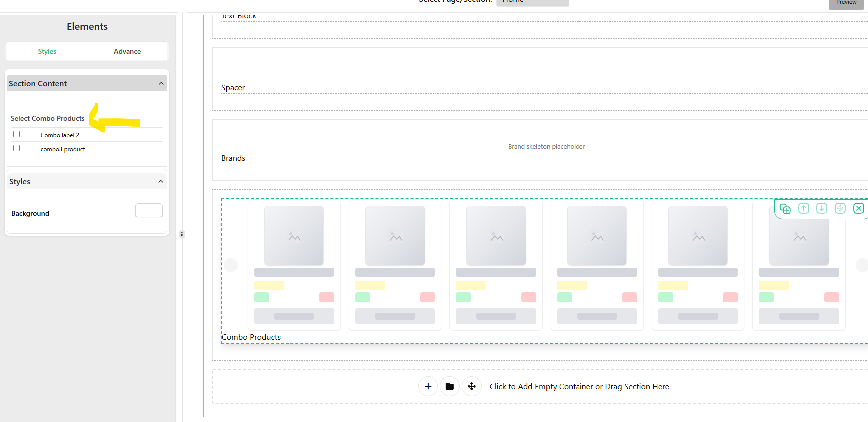
Task: Click the carousel next arrow
Action: pyautogui.click(x=862, y=265)
